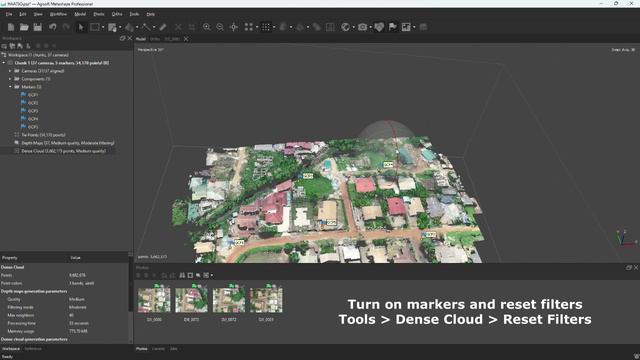The image size is (640, 360).
Task: Expand the Components folder
Action: tap(10, 79)
